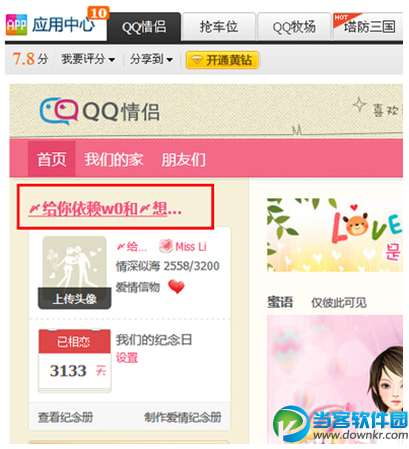Viewport: 409px width, 449px height.
Task: Click the 设置 anniversary link
Action: pyautogui.click(x=127, y=358)
